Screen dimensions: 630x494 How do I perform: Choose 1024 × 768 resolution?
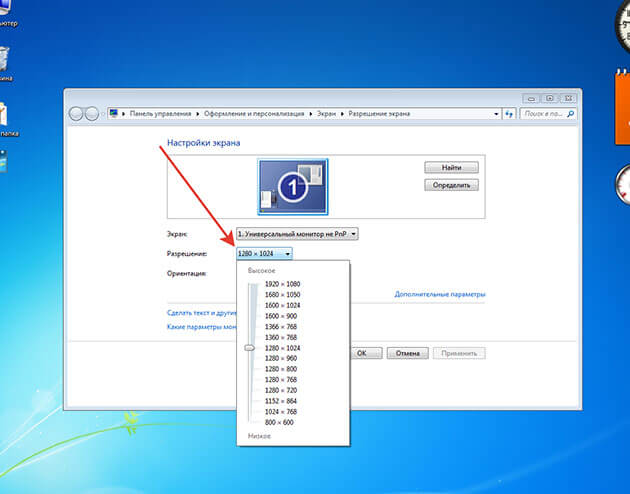(280, 412)
